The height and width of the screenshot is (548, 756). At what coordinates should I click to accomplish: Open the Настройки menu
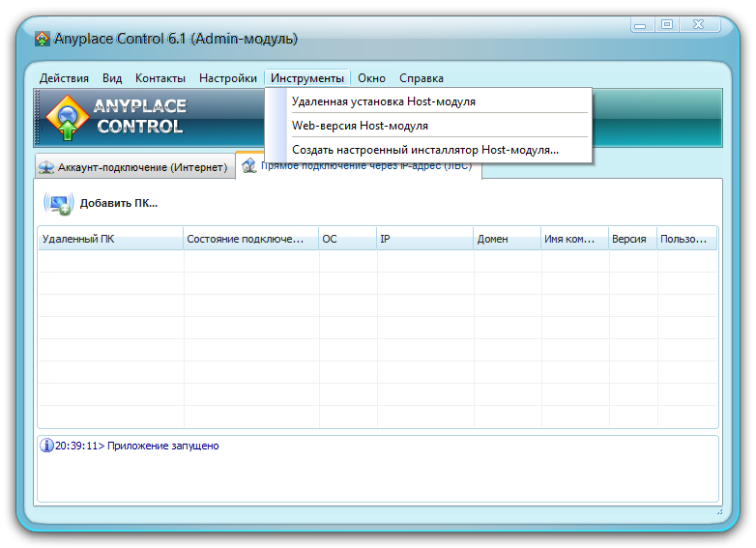(227, 78)
